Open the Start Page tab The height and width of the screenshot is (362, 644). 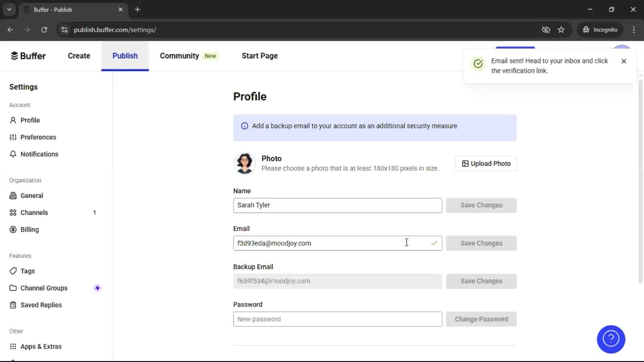pos(259,56)
